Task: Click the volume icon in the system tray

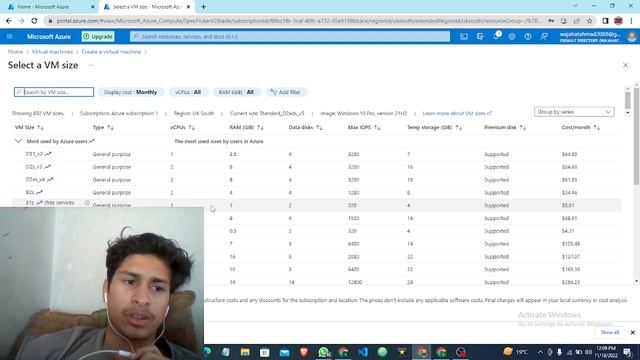Action: pos(588,352)
